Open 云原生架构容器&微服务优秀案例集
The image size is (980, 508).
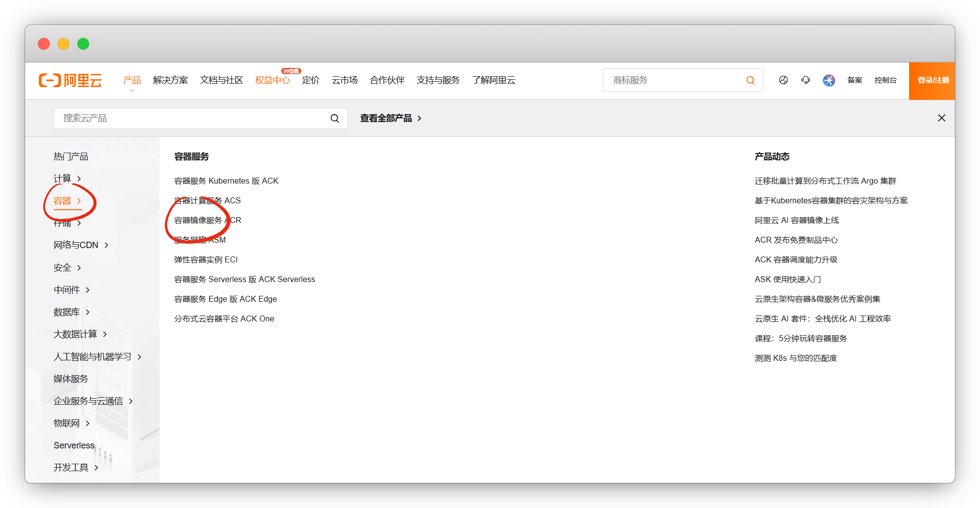817,299
